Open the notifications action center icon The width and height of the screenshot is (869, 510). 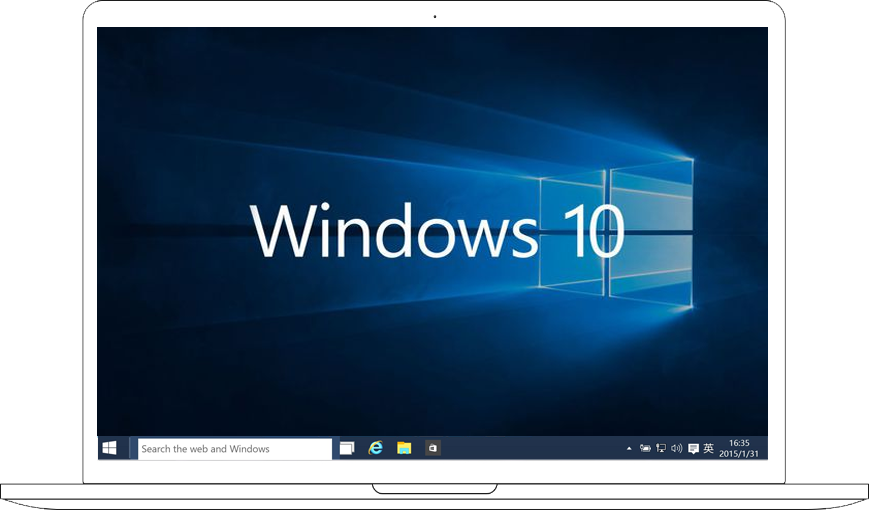tap(693, 448)
